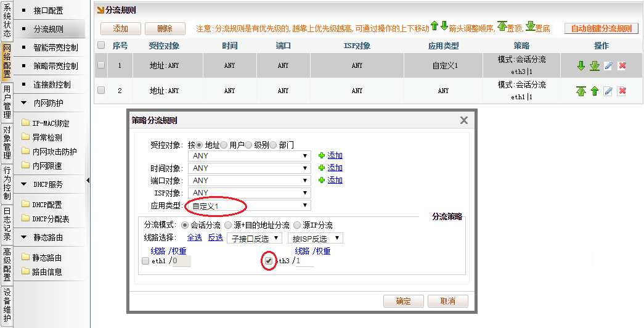Move rule 2 up one position
Image resolution: width=644 pixels, height=328 pixels.
594,91
